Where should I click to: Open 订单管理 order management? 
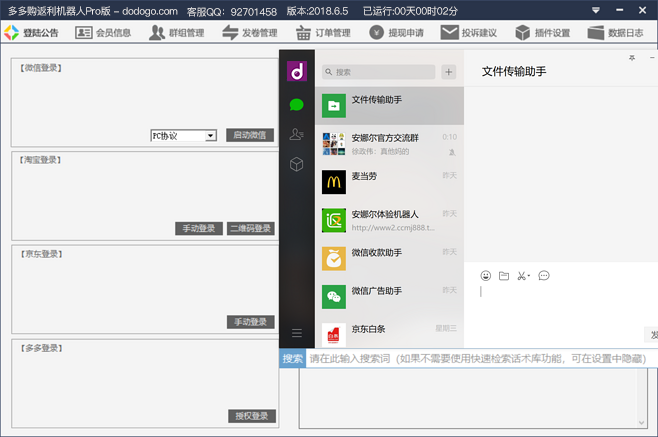pyautogui.click(x=324, y=33)
